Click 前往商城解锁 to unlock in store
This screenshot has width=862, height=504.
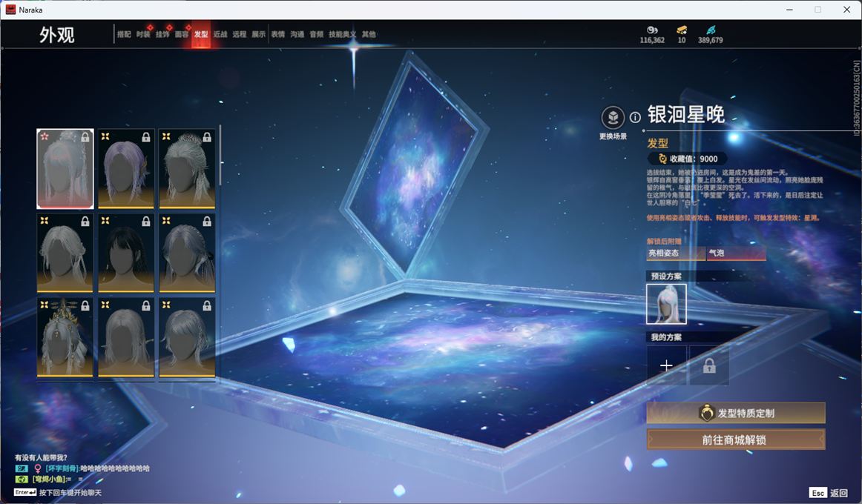[x=736, y=440]
